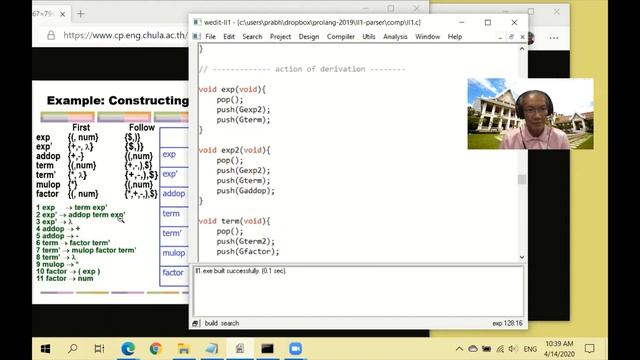Close the current browser tab
The width and height of the screenshot is (640, 360).
point(62,14)
